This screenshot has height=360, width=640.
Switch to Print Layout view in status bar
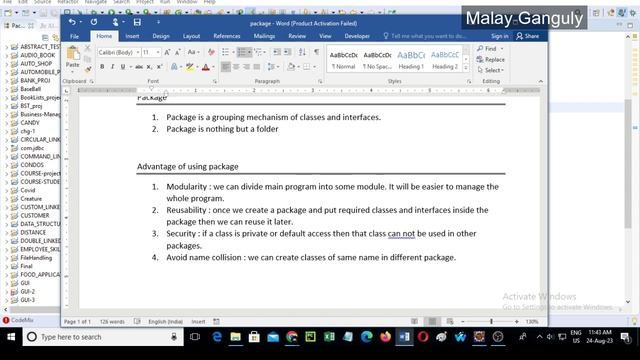coord(432,322)
